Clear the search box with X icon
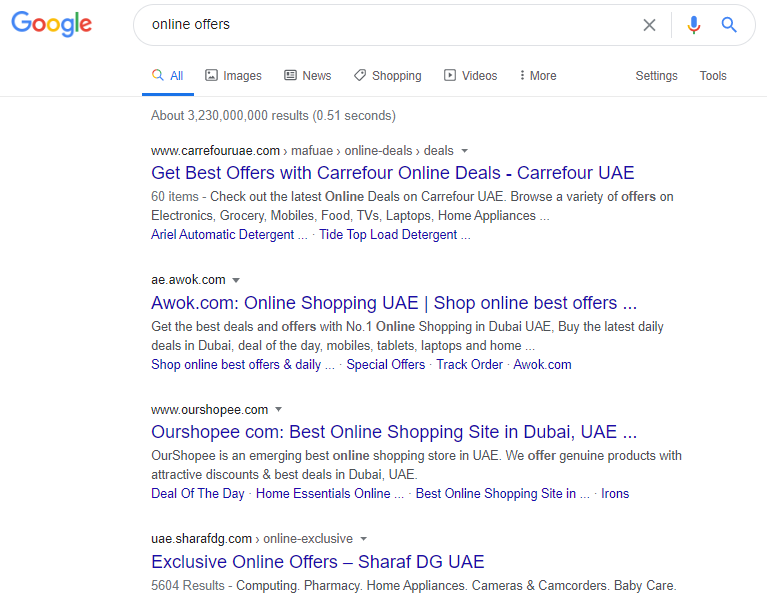 [649, 25]
